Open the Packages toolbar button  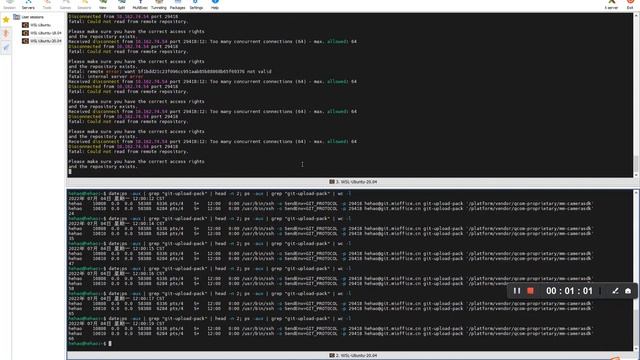pos(178,4)
